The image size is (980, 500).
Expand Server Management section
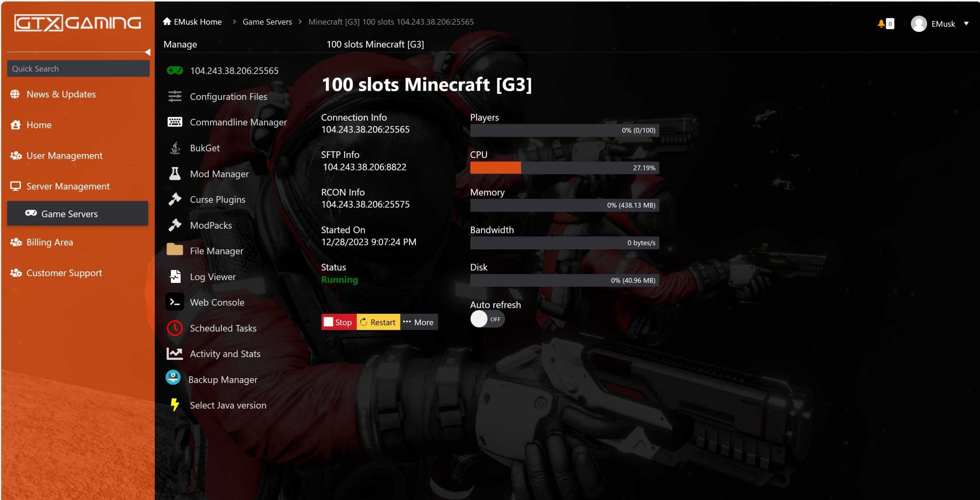[67, 186]
